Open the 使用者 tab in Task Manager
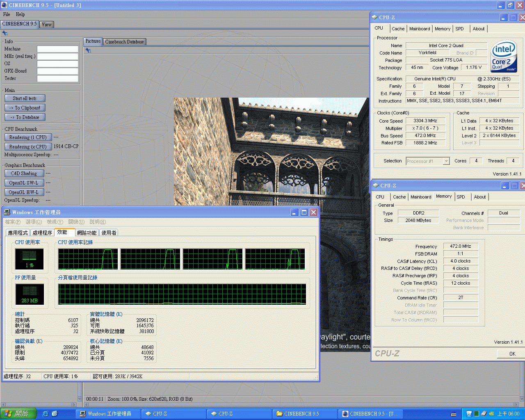The height and width of the screenshot is (420, 525). 109,233
